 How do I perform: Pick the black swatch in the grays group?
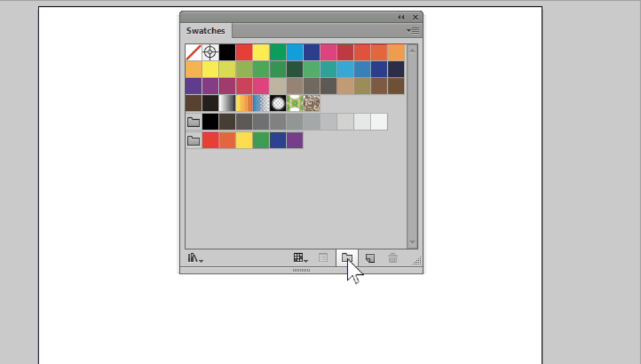210,122
